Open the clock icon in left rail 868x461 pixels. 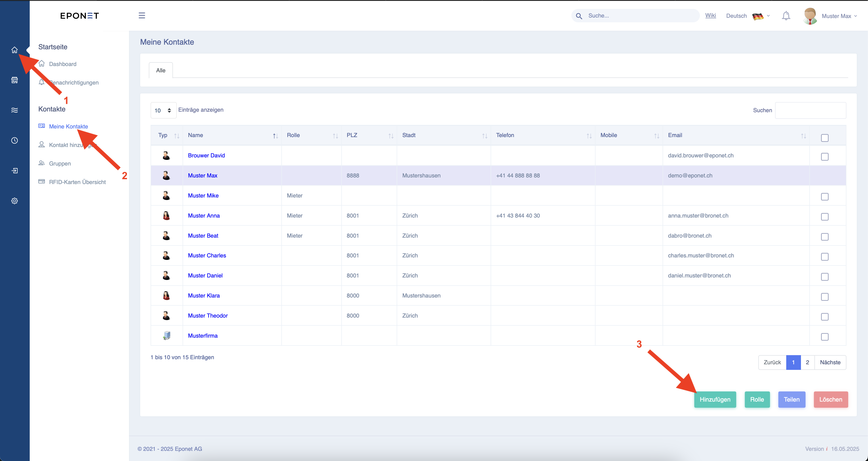click(x=14, y=140)
